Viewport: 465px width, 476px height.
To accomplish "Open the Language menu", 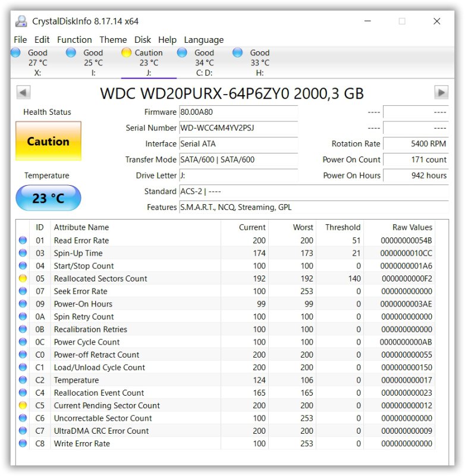I will click(x=203, y=40).
